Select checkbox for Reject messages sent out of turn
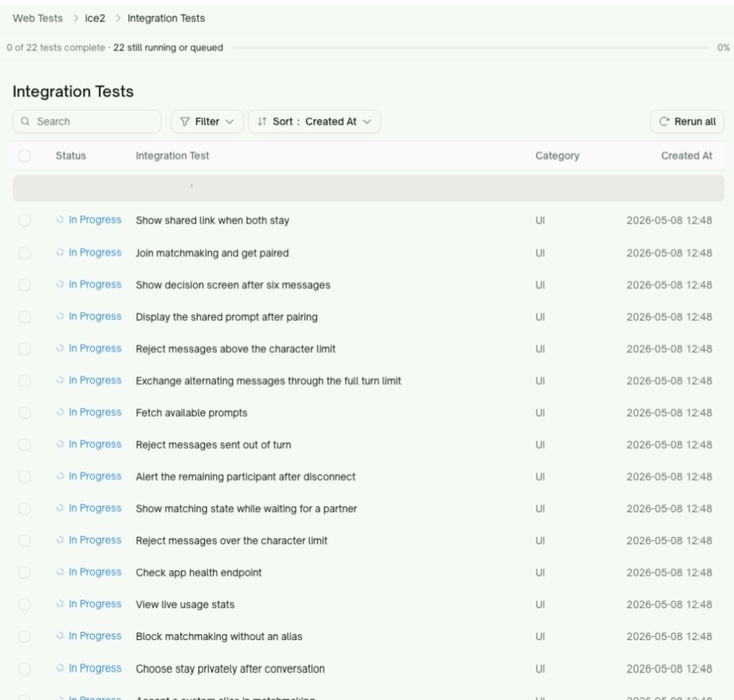 coord(25,445)
